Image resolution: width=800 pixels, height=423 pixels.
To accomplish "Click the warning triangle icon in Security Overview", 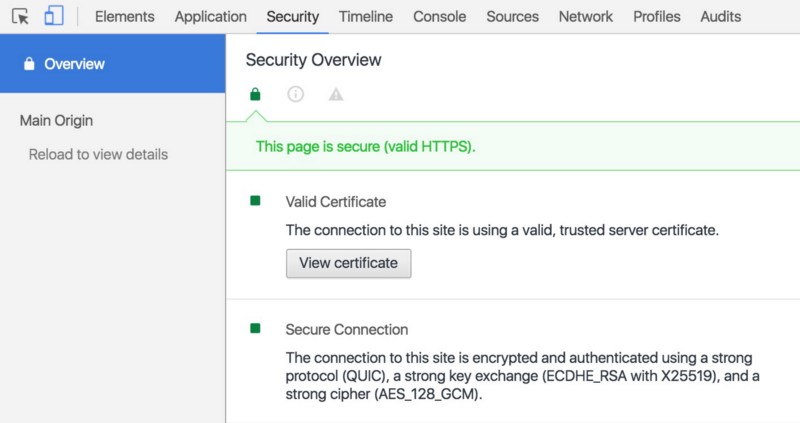I will [336, 94].
